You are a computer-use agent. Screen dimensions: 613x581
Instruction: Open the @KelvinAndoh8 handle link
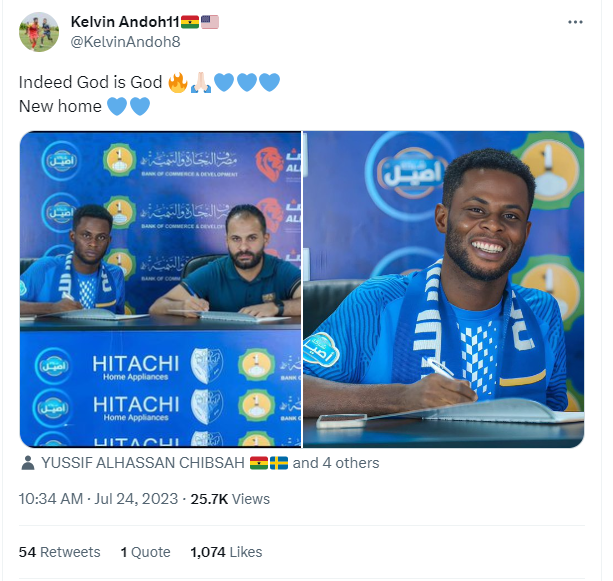click(x=125, y=42)
